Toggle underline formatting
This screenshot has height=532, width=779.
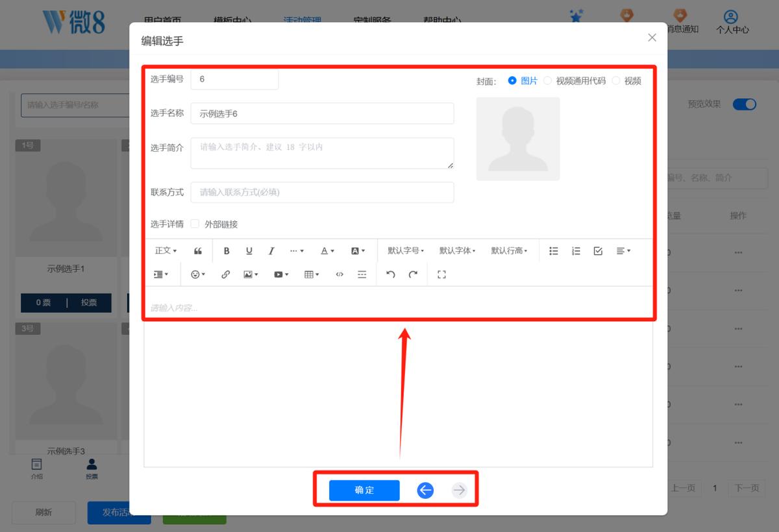pyautogui.click(x=249, y=251)
